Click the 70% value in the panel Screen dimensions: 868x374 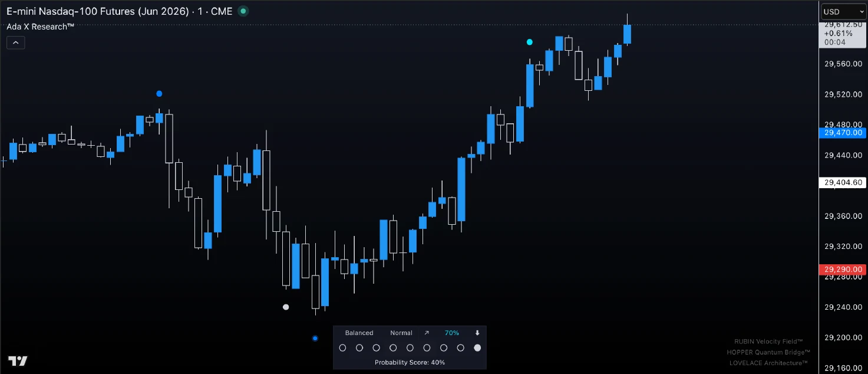coord(452,333)
